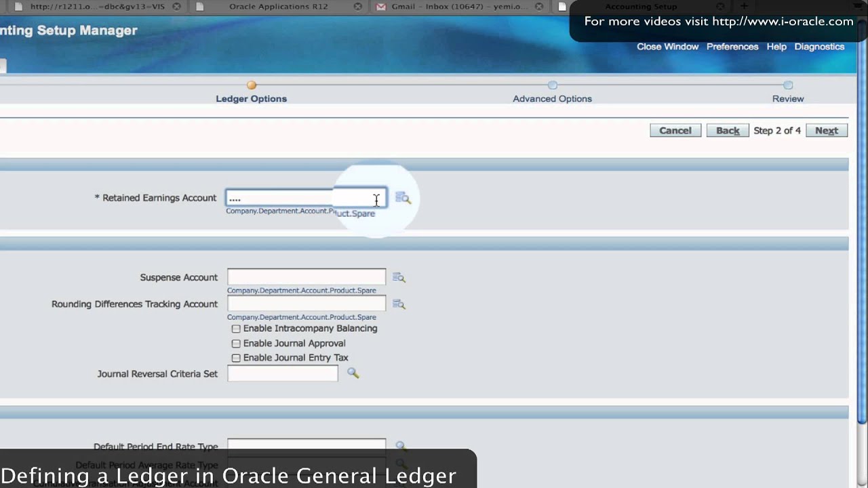The height and width of the screenshot is (488, 868).
Task: Switch to r1211 dbc browser tab
Action: 98,7
